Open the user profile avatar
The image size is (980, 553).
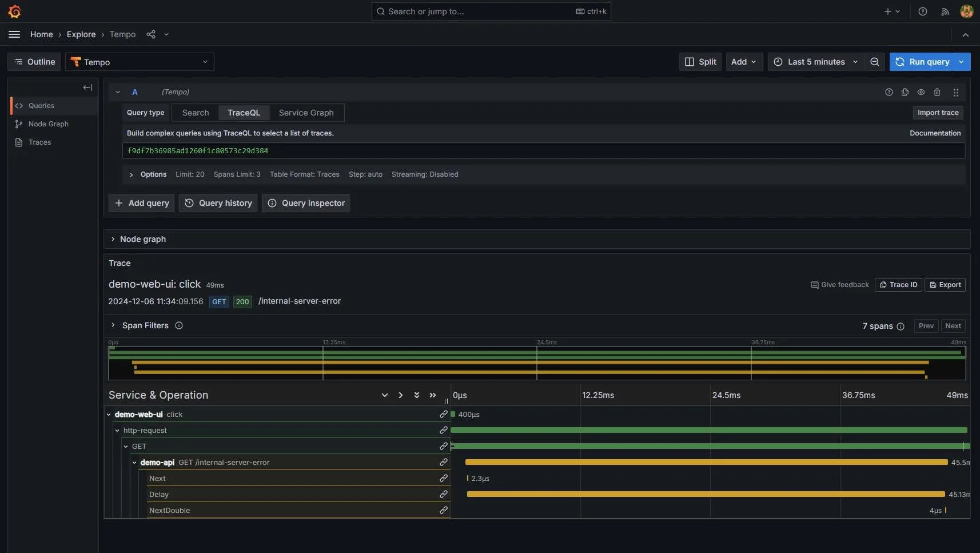click(x=967, y=11)
